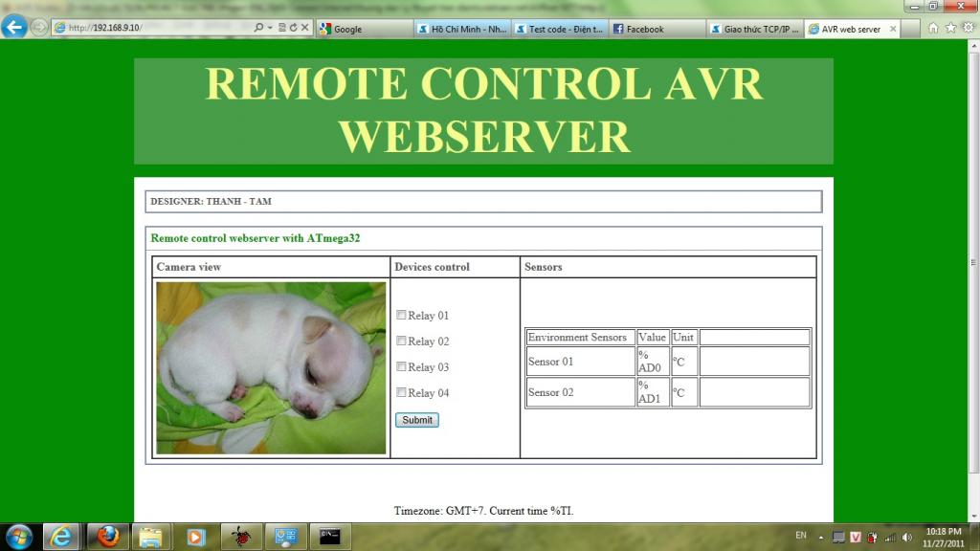The height and width of the screenshot is (551, 980).
Task: Click the 'Camera view' column header
Action: point(189,267)
